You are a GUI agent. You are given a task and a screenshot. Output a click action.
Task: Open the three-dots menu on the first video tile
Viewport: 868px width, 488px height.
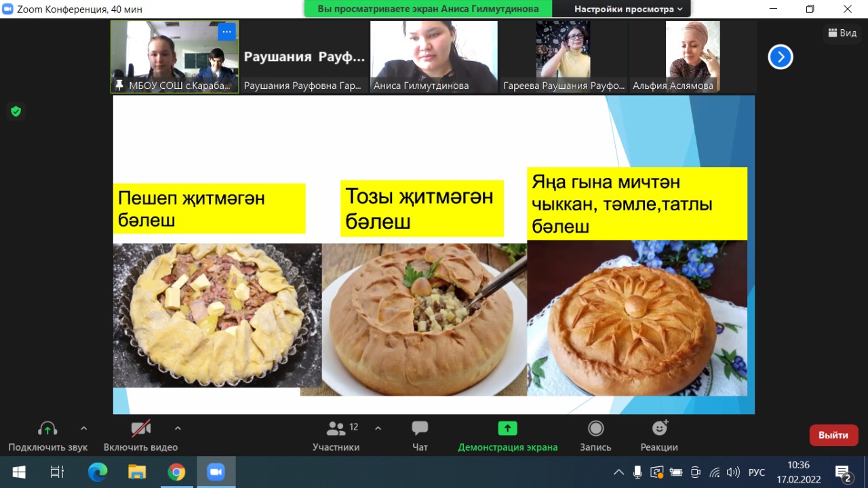click(x=226, y=31)
